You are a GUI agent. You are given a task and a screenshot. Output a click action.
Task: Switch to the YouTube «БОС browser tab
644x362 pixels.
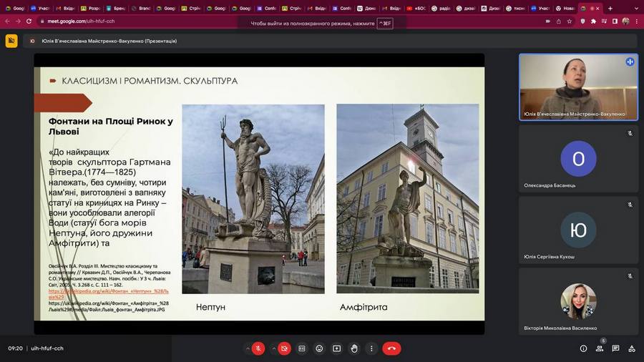[x=418, y=9]
